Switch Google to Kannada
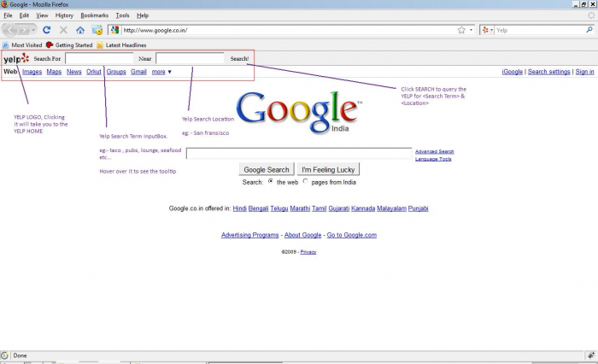Screen dimensions: 598x364 [363, 208]
